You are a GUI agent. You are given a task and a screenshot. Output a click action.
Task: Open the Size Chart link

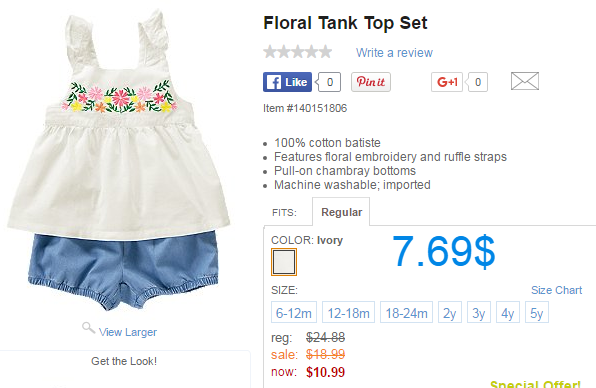tap(556, 290)
